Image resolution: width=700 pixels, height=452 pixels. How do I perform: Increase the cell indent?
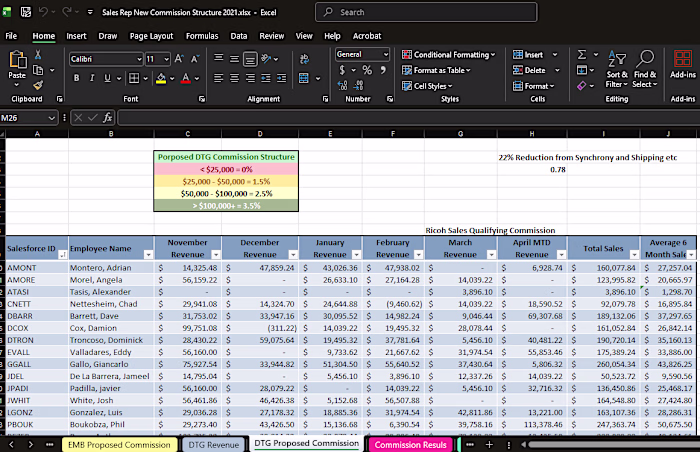(x=281, y=78)
